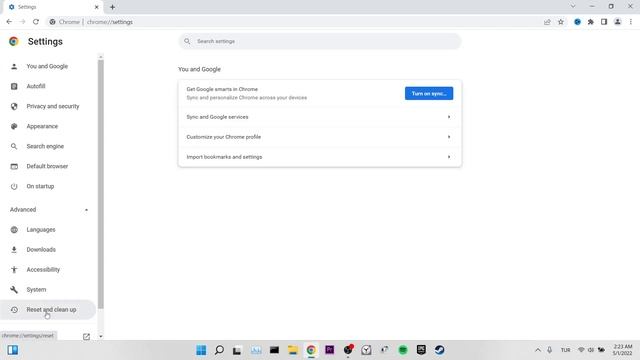Show hidden system tray icons
This screenshot has width=640, height=360.
tap(538, 350)
